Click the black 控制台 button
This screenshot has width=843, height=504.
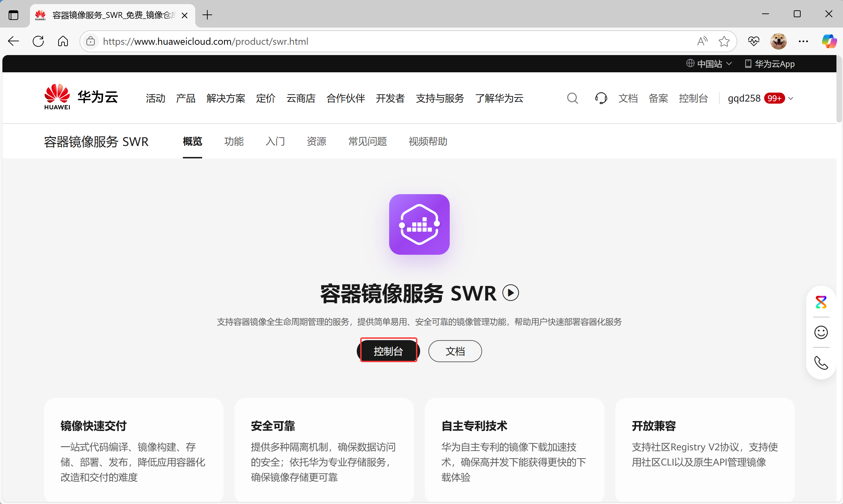coord(388,351)
